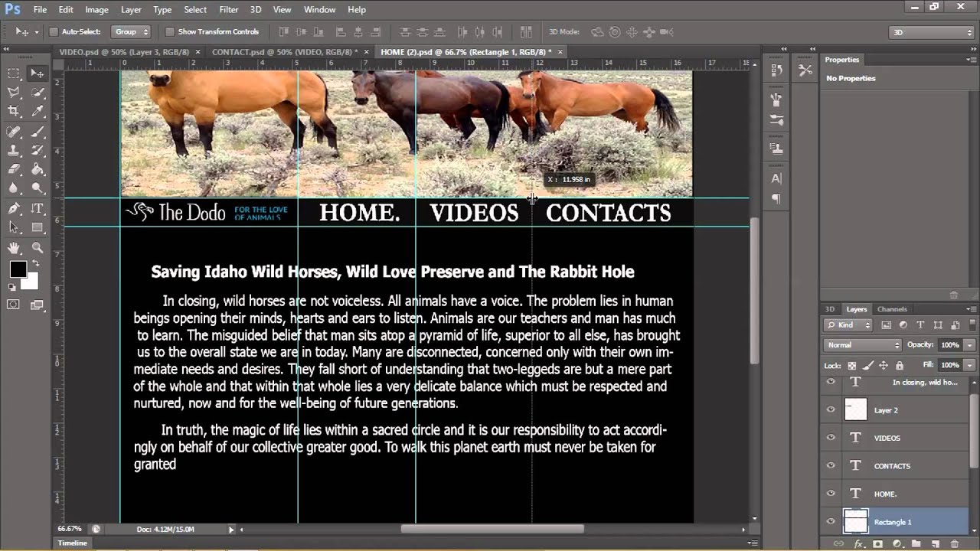Hide the HOME. text layer
980x551 pixels.
pos(831,494)
